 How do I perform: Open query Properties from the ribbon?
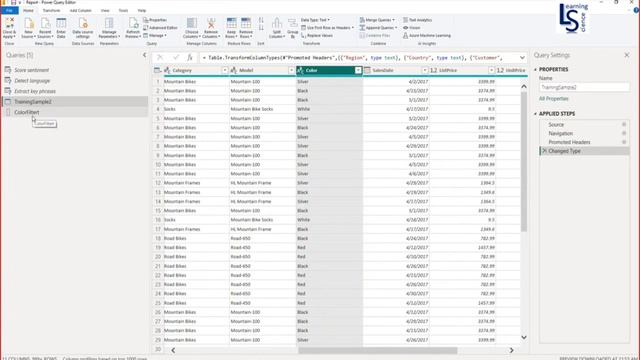point(155,20)
